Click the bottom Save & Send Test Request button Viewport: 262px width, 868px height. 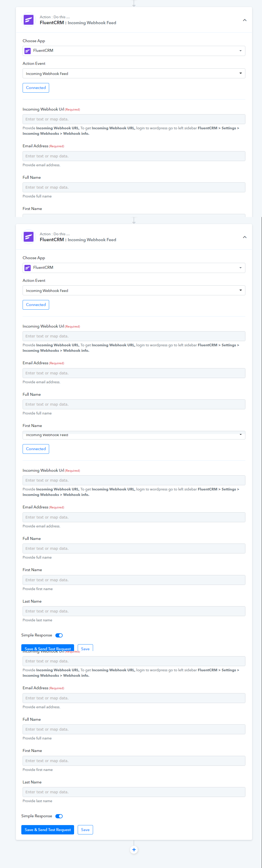click(48, 829)
